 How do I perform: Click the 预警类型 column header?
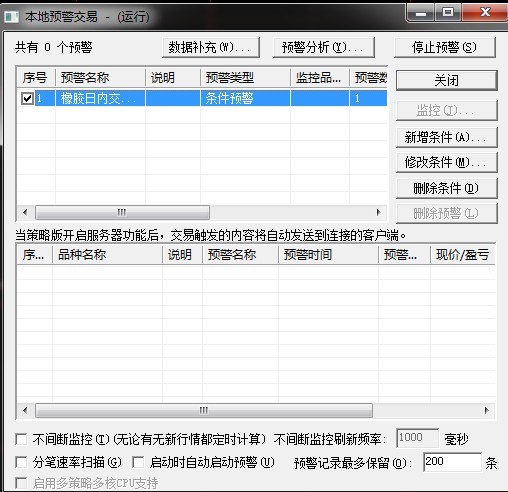pos(245,78)
